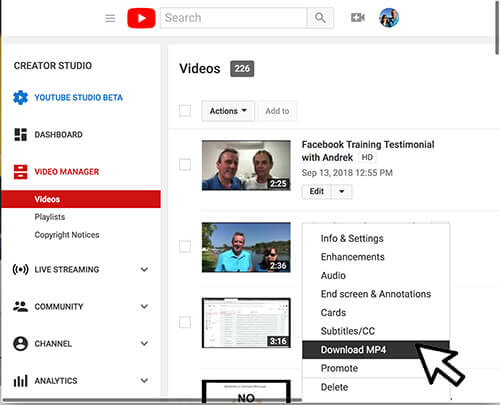
Task: Click the Live Streaming label
Action: click(x=67, y=269)
